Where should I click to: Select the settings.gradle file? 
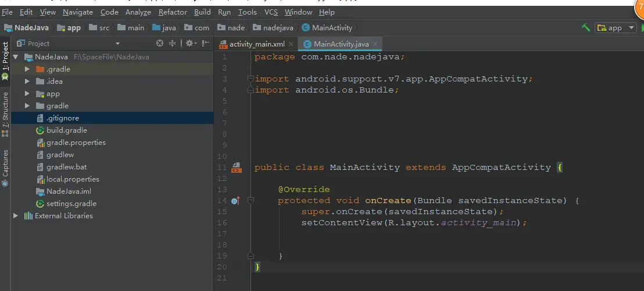[112, 204]
